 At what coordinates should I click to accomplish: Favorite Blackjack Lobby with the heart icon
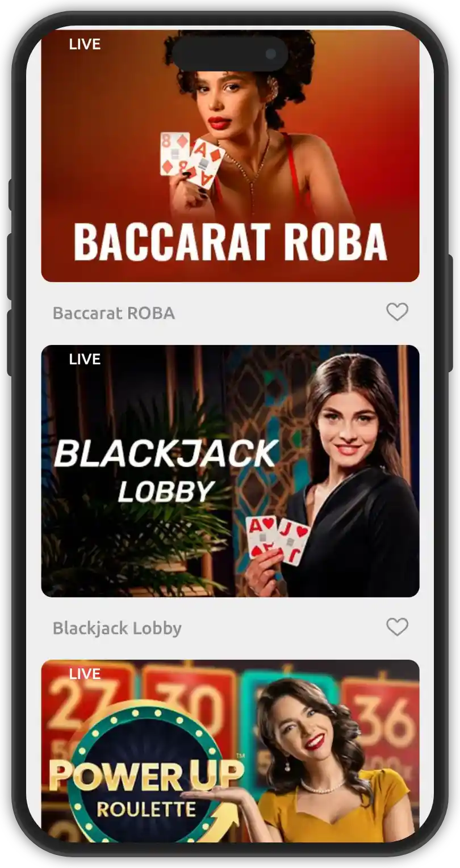point(397,627)
